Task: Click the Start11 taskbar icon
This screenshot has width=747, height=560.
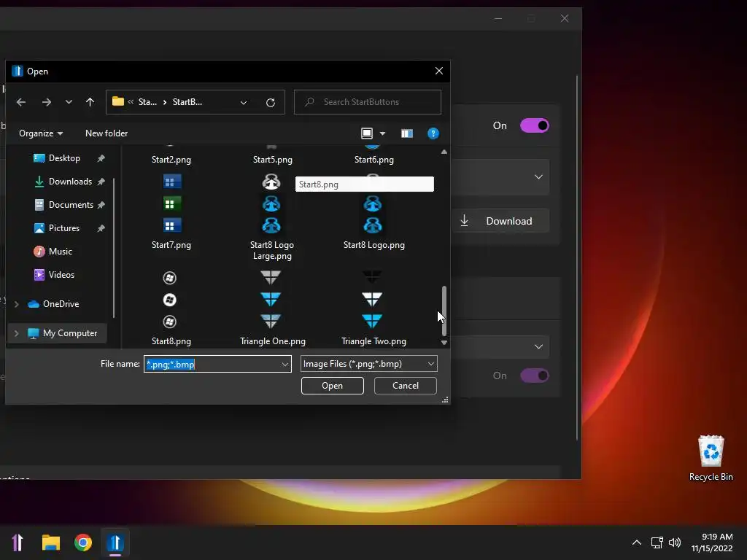Action: (x=115, y=542)
